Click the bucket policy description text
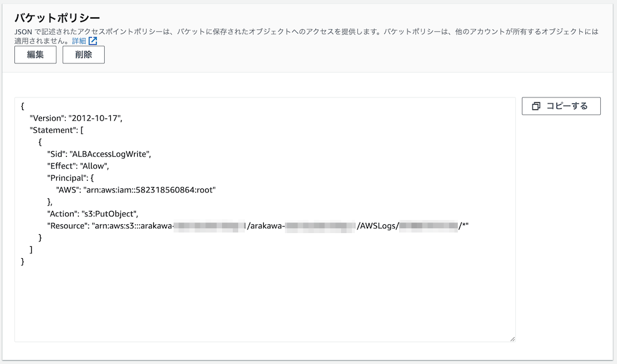Image resolution: width=617 pixels, height=364 pixels. (239, 31)
